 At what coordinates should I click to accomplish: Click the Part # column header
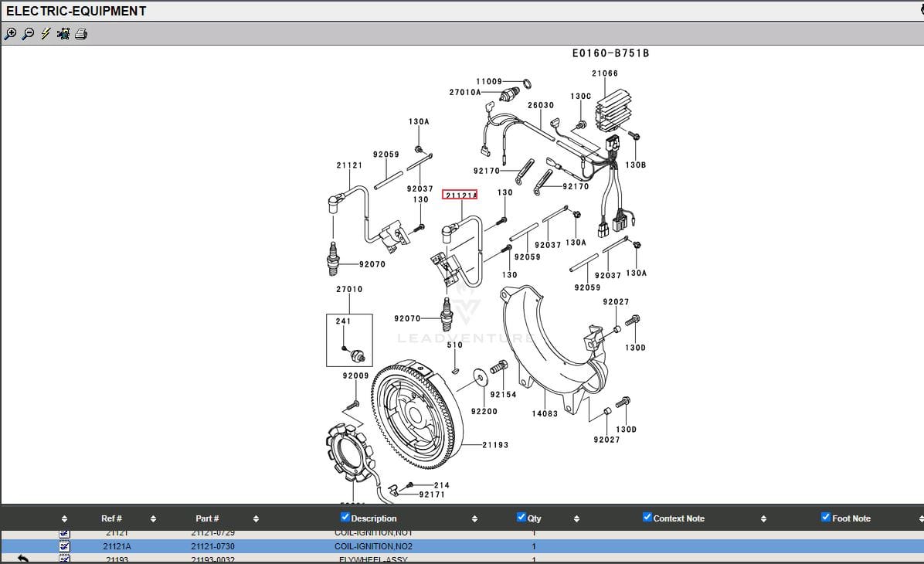pos(207,518)
